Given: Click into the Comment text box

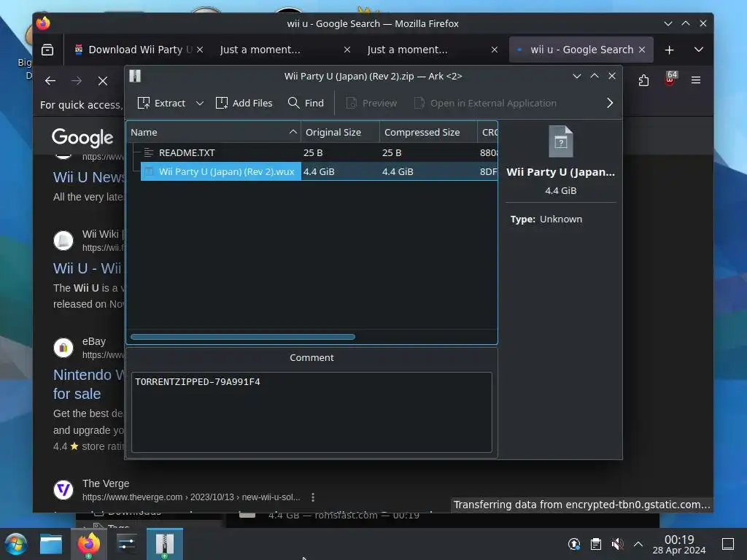Looking at the screenshot, I should point(311,412).
